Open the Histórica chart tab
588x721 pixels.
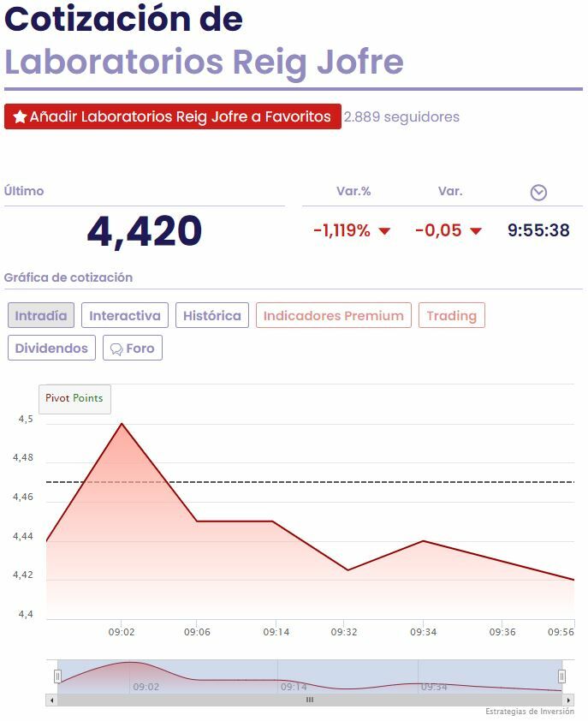click(x=212, y=315)
